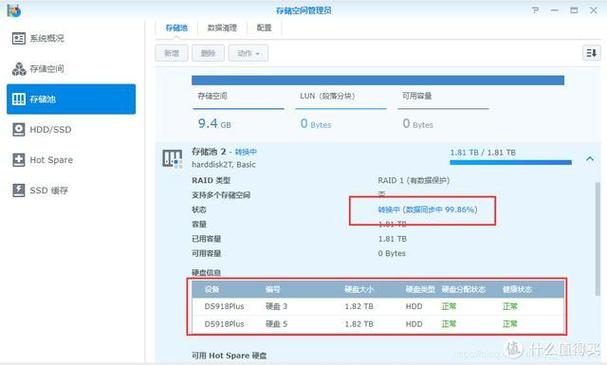Click the 9.4 GB storage value

pyautogui.click(x=214, y=124)
